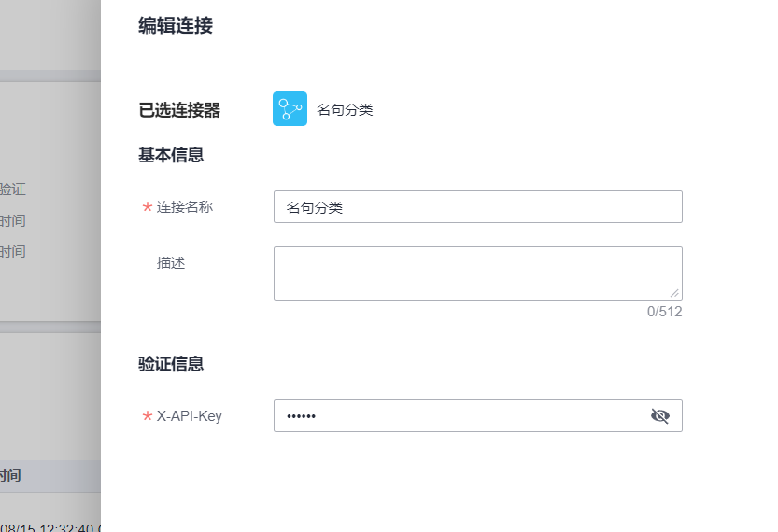Click the 编辑连接 dialog title
The height and width of the screenshot is (532, 778).
176,26
